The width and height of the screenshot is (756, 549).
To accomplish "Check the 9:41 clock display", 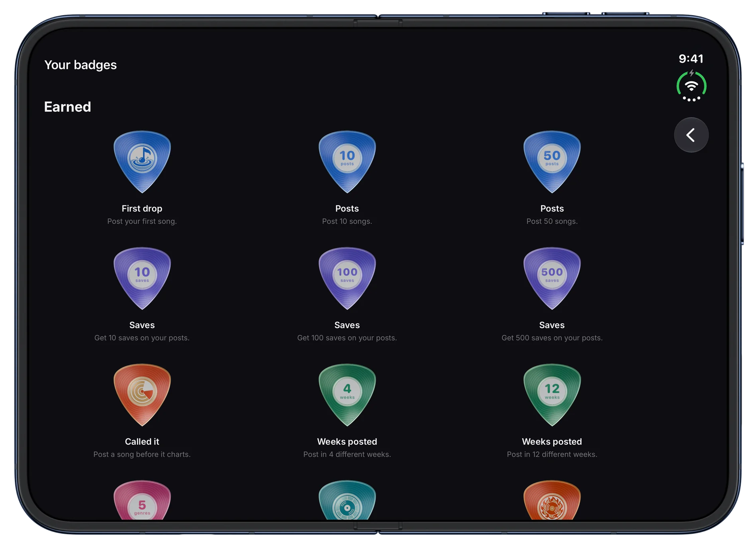I will (691, 59).
